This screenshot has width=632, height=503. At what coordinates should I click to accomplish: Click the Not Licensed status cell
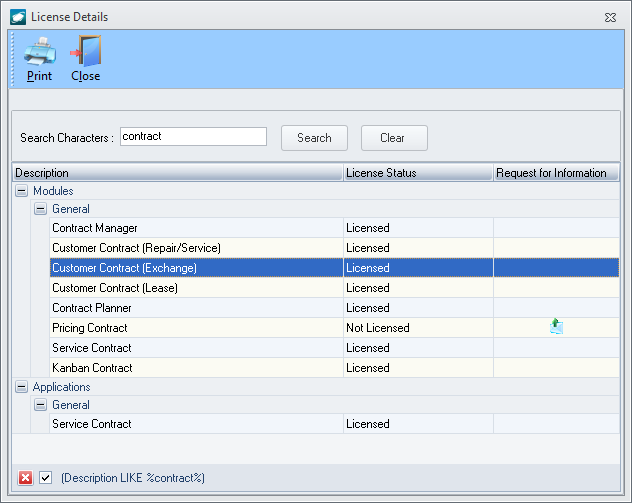pos(418,328)
